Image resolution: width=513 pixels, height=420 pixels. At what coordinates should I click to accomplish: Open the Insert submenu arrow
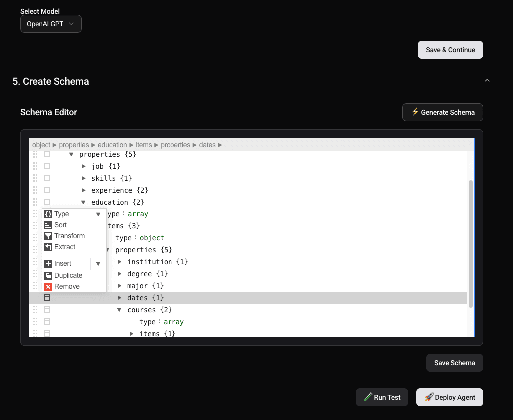click(x=98, y=263)
